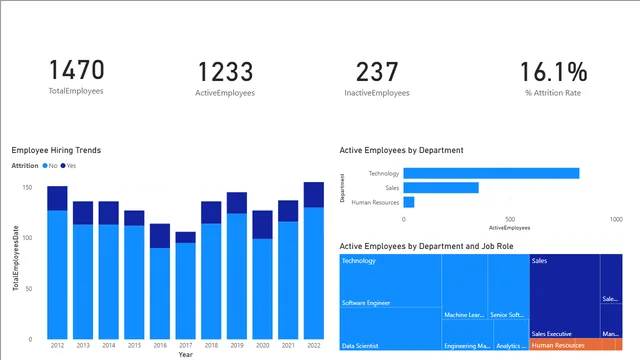640x360 pixels.
Task: Click the Senior Soft... treemap tile
Action: 509,287
